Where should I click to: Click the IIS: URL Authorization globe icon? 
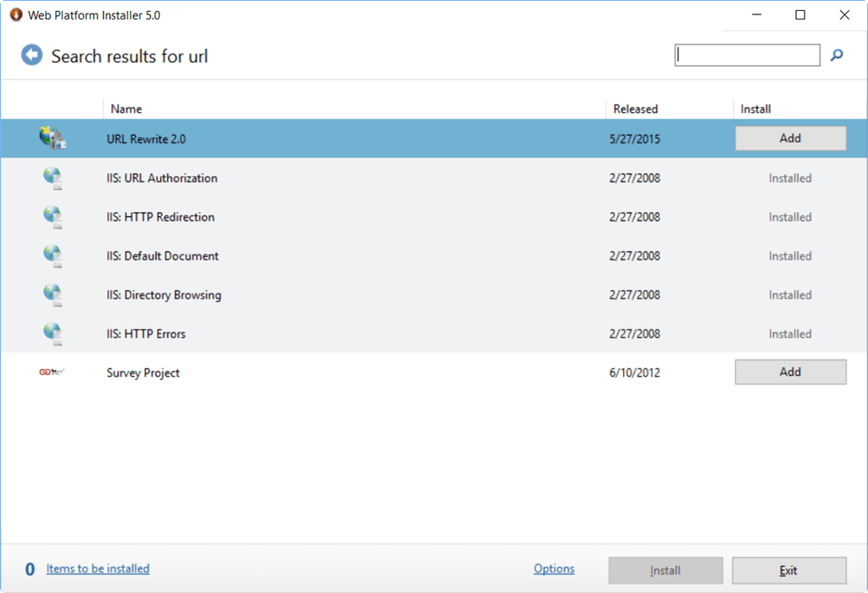click(x=53, y=178)
